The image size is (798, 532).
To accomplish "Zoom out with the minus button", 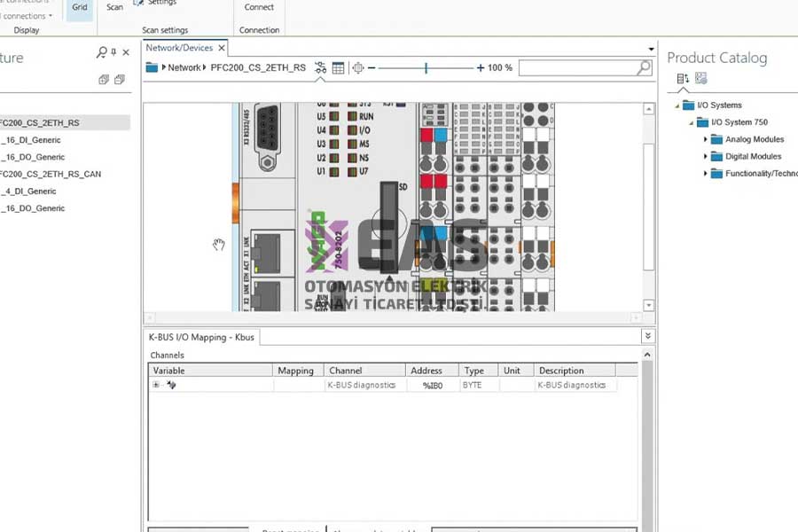I will tap(372, 67).
